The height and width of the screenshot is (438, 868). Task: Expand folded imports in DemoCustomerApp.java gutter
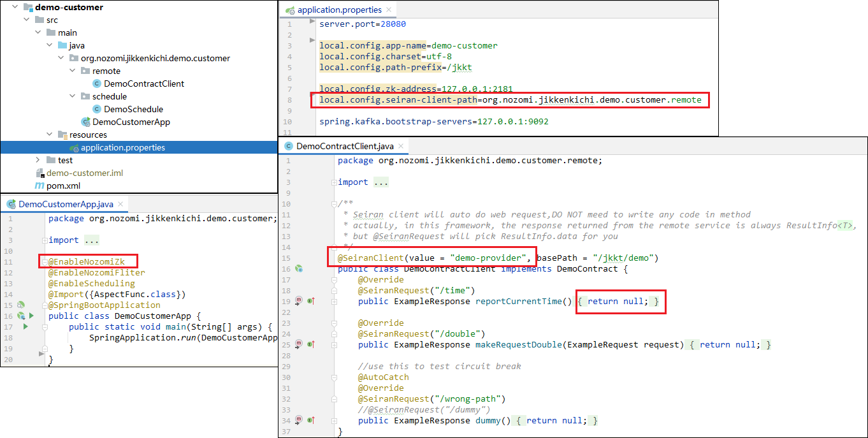click(x=43, y=240)
